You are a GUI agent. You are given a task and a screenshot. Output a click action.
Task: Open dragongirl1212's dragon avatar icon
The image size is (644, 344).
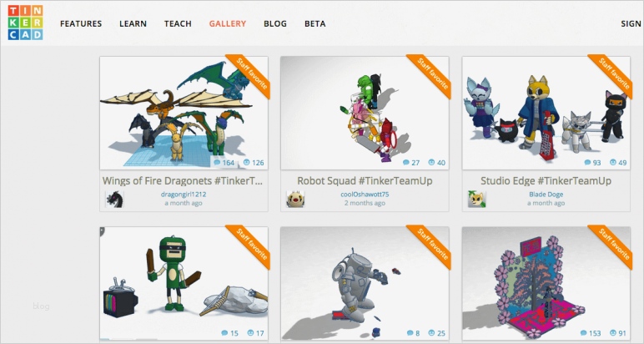click(x=114, y=199)
